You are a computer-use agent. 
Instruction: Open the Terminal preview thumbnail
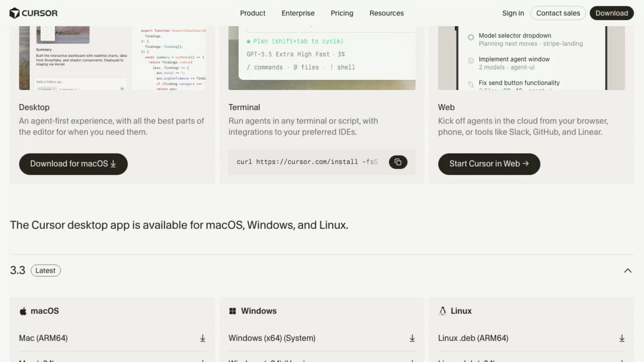coord(322,58)
